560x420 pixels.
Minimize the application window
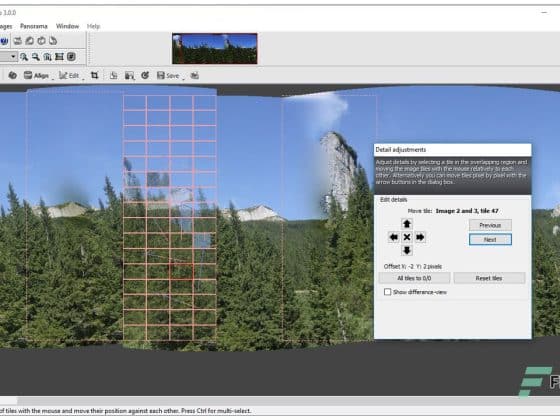pyautogui.click(x=544, y=12)
